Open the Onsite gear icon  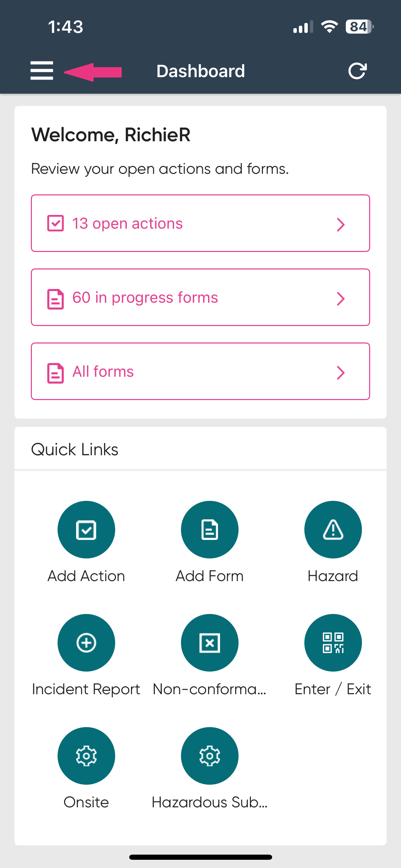[x=86, y=756]
